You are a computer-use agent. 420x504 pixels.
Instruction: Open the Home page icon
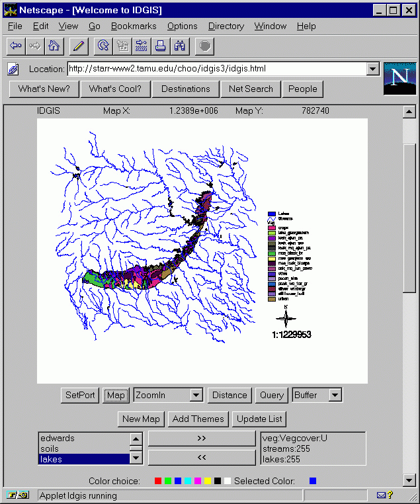(x=54, y=46)
